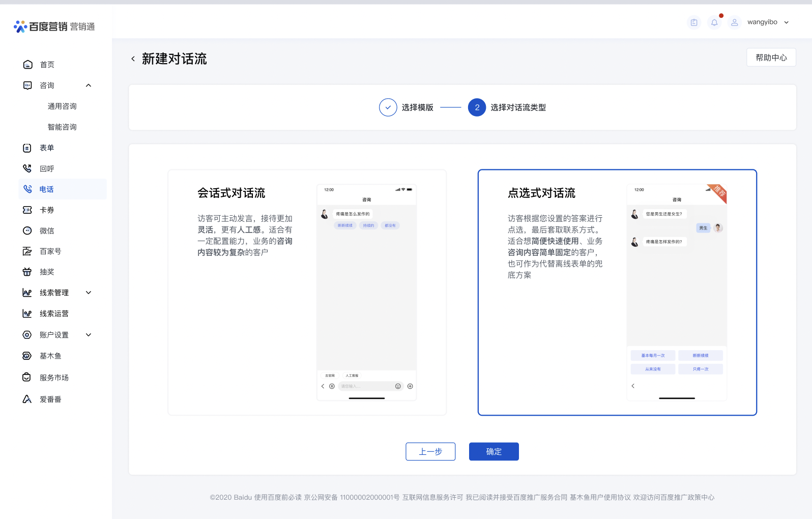The height and width of the screenshot is (519, 812).
Task: Click the 抽奖 gift icon in sidebar
Action: [27, 272]
